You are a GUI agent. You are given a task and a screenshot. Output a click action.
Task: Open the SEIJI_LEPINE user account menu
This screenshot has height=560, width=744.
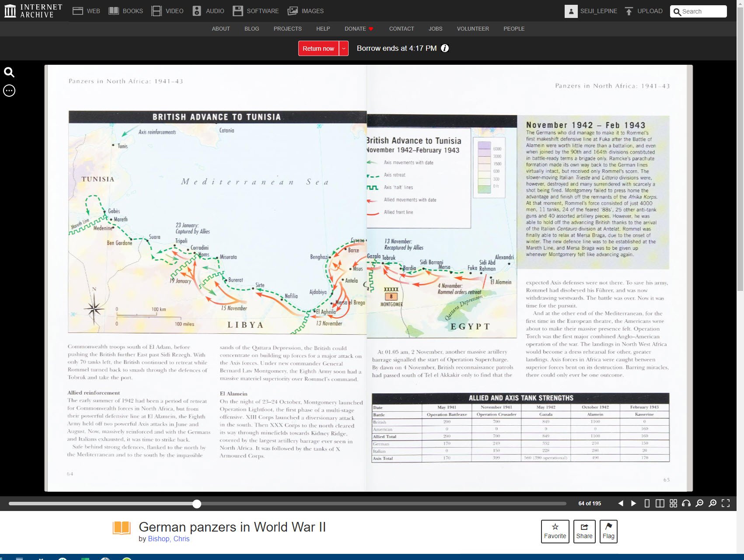point(591,11)
